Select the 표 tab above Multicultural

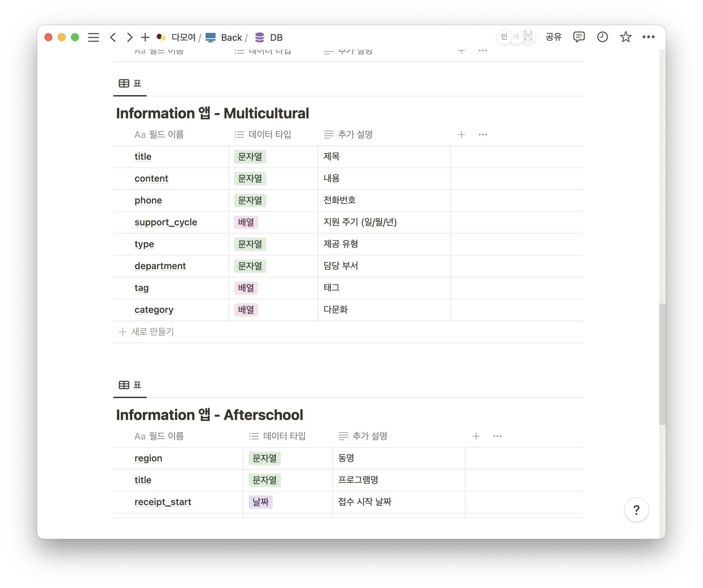tap(130, 83)
